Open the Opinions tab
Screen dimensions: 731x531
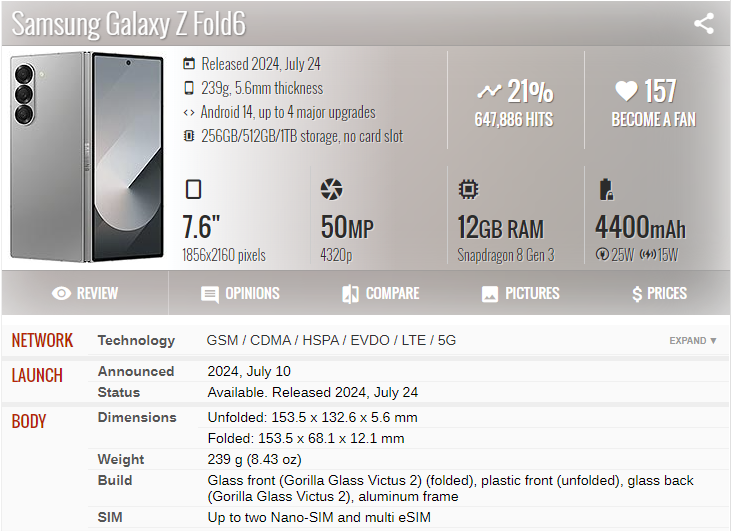240,293
